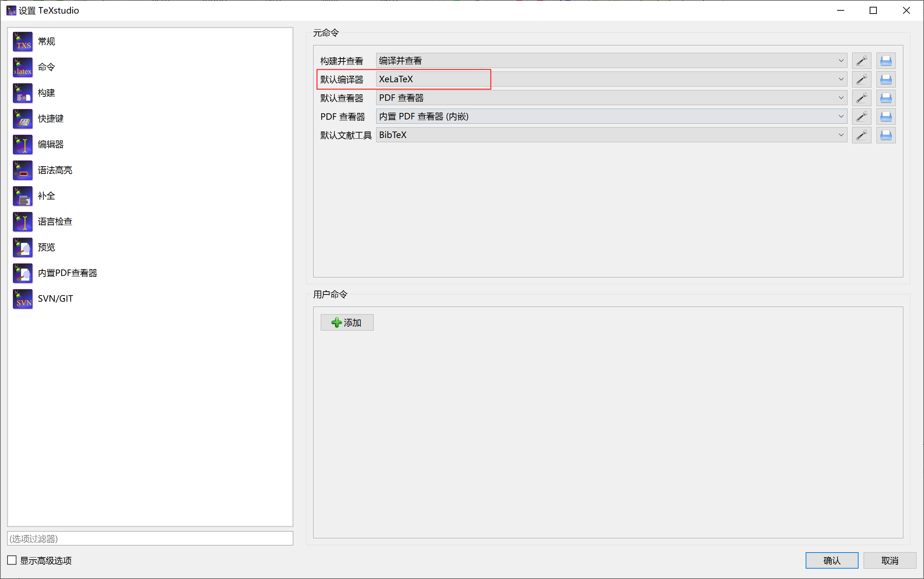Image resolution: width=924 pixels, height=579 pixels.
Task: Open the 默认编译器 dropdown showing XeLaTeX
Action: click(611, 79)
